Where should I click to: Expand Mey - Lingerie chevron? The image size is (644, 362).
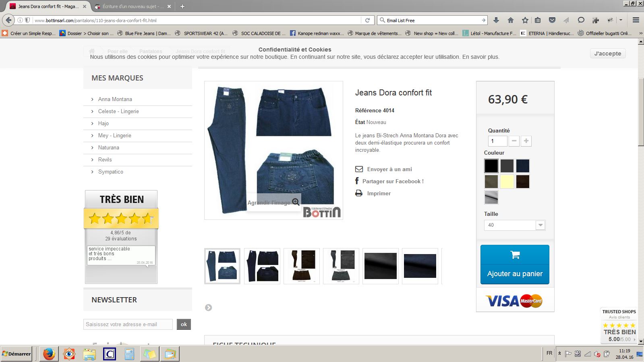tap(92, 136)
